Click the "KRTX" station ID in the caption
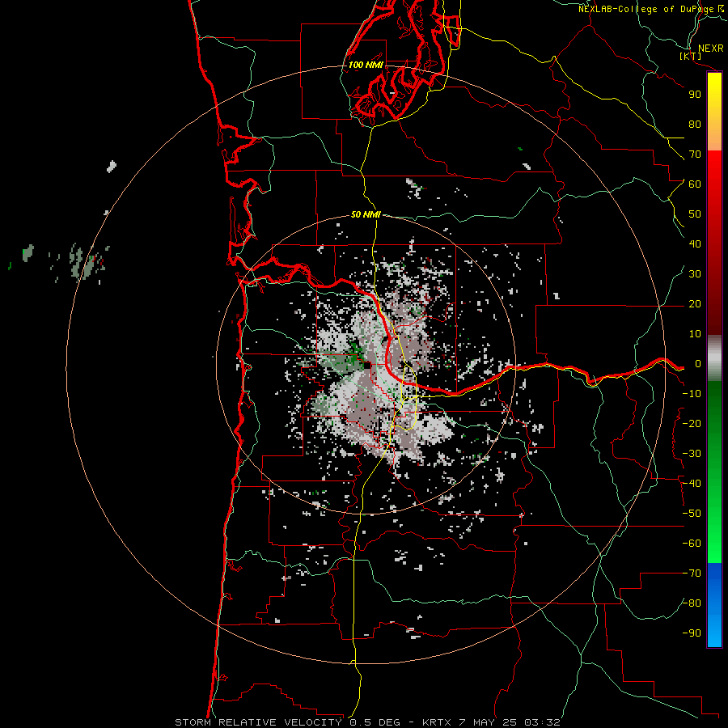Image resolution: width=728 pixels, height=728 pixels. point(437,722)
